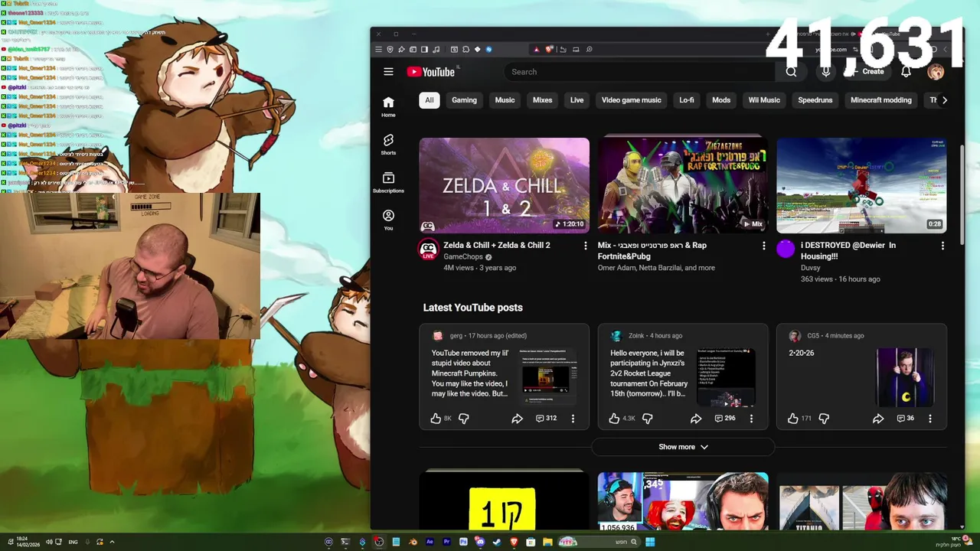980x551 pixels.
Task: Select the Live filter chip
Action: [x=577, y=100]
